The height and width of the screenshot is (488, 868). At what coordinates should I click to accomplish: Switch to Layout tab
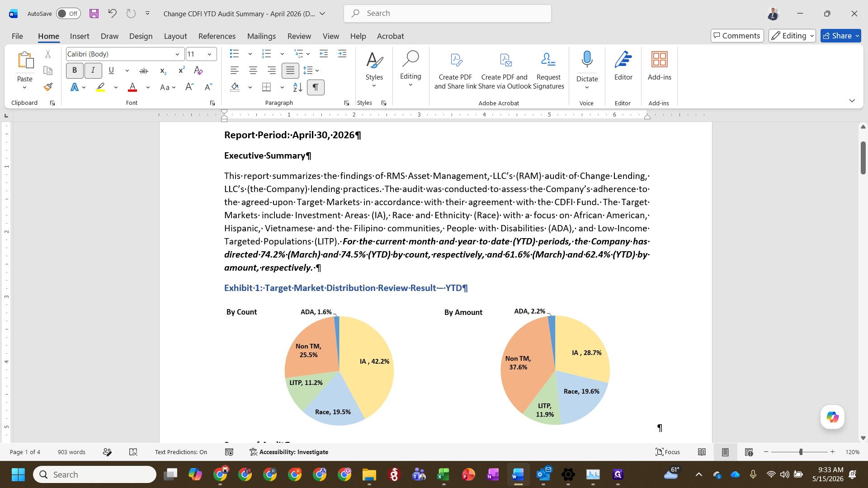(175, 36)
